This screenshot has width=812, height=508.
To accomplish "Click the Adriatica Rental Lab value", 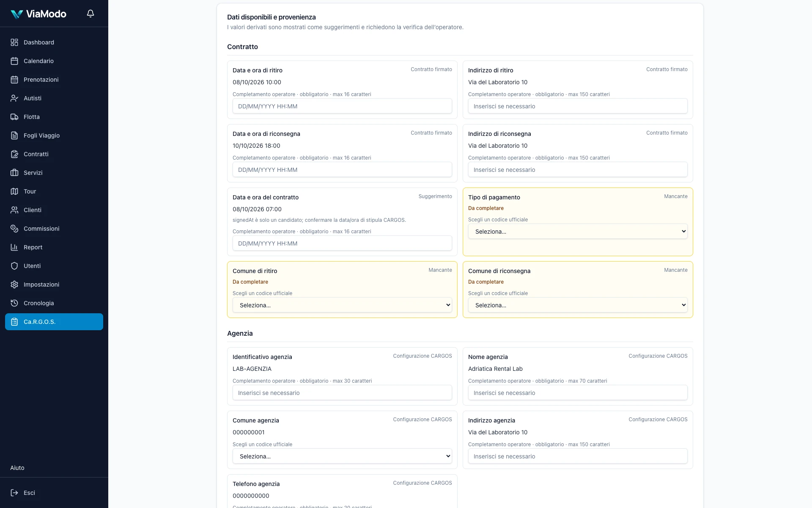I will 495,369.
